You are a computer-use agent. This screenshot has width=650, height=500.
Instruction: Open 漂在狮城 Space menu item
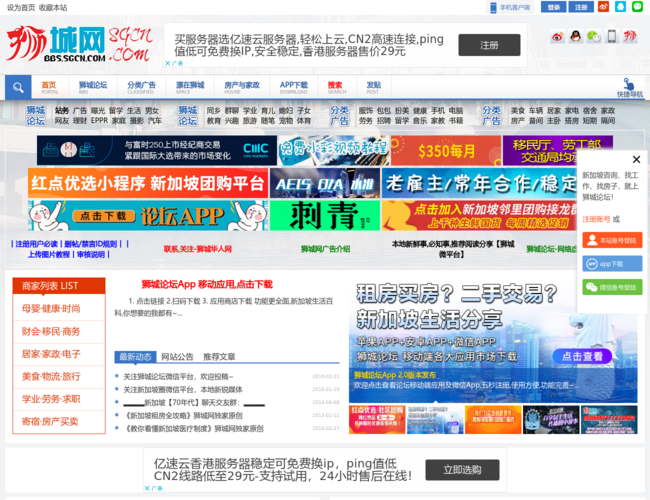coord(190,87)
